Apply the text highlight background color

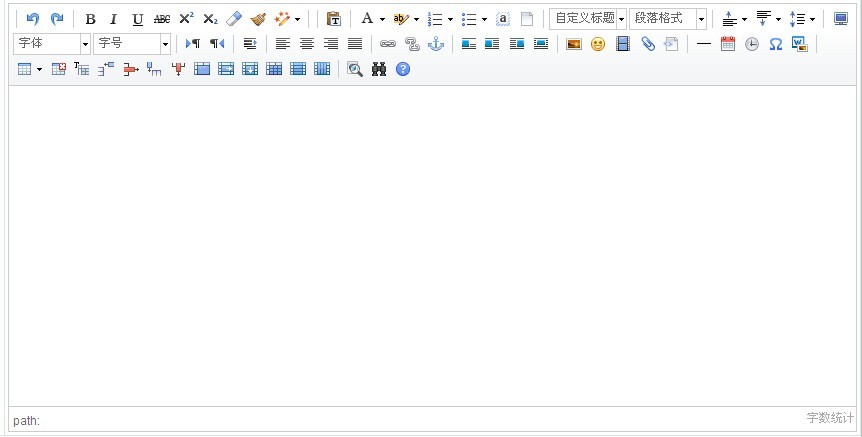pos(401,19)
